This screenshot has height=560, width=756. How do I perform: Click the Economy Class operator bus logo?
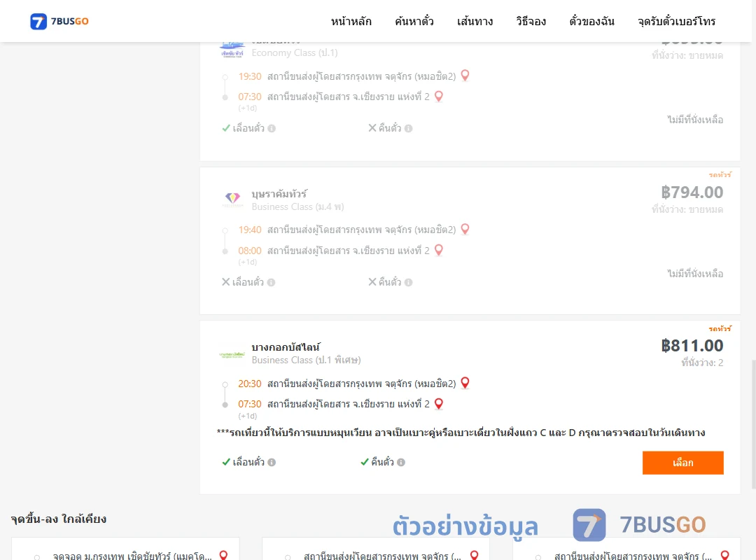pyautogui.click(x=232, y=49)
